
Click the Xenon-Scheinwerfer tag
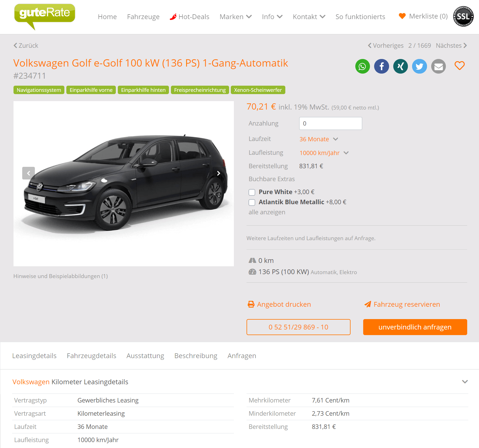[x=258, y=90]
